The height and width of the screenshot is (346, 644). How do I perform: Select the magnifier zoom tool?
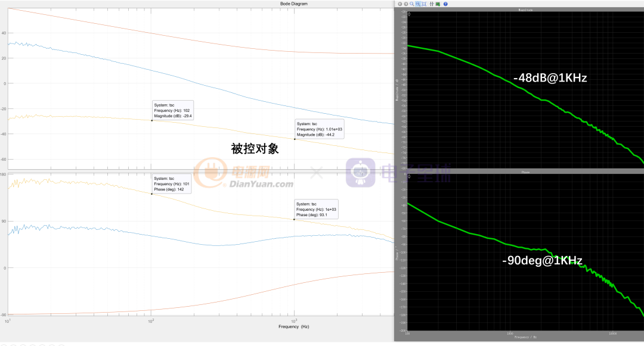(412, 4)
